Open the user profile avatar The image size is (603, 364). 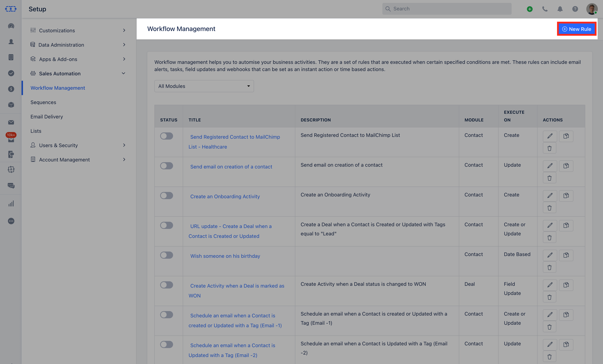tap(592, 9)
